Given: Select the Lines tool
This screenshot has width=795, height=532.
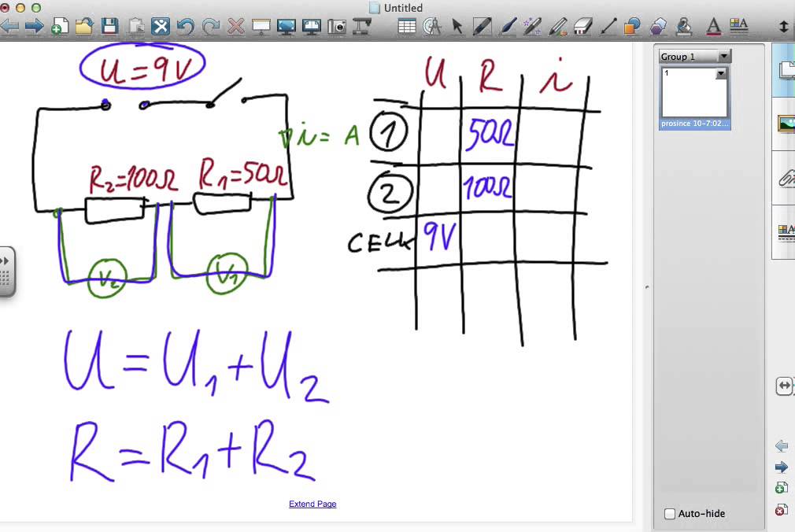Looking at the screenshot, I should [608, 26].
